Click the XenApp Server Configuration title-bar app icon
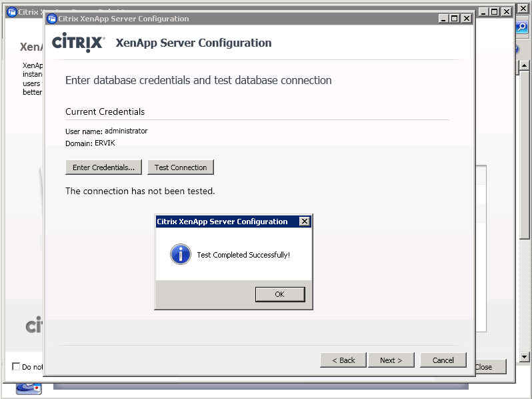The width and height of the screenshot is (532, 399). [52, 19]
